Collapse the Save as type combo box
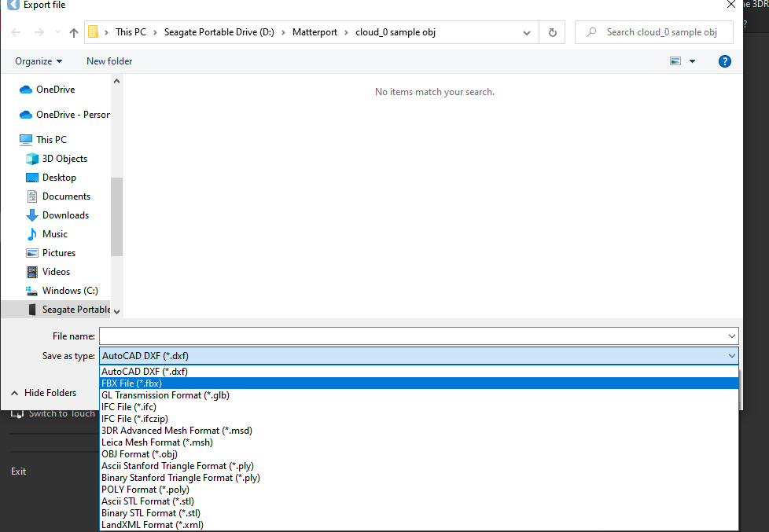This screenshot has width=769, height=532. click(x=732, y=356)
